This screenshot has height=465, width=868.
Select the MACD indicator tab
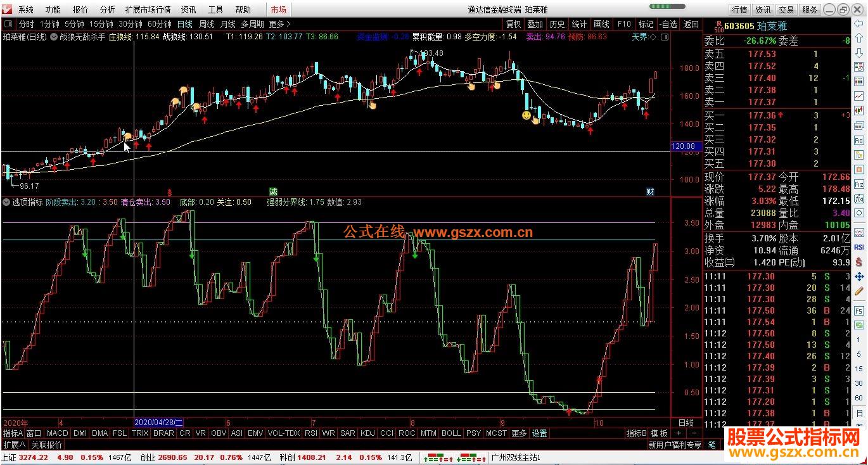57,433
